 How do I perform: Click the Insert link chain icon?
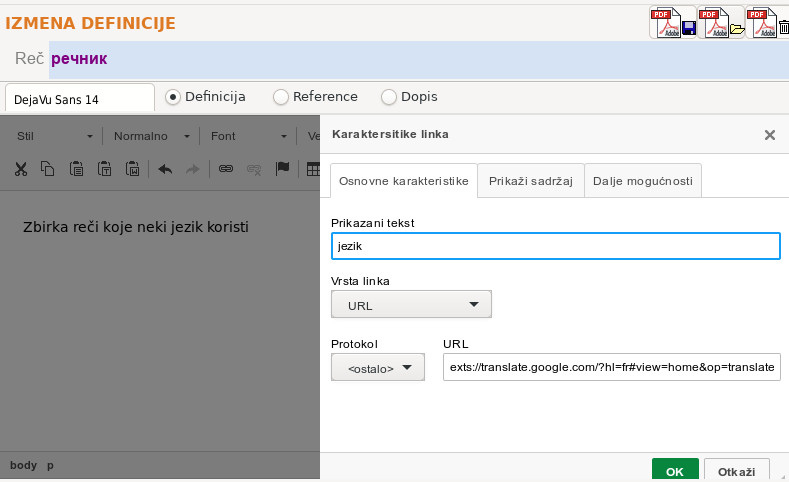tap(225, 169)
